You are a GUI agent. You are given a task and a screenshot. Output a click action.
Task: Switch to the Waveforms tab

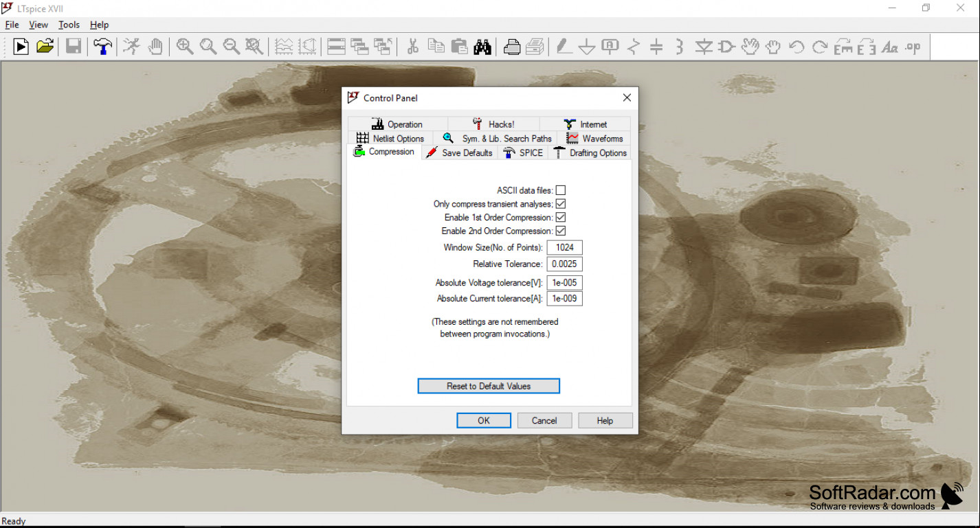pos(594,139)
